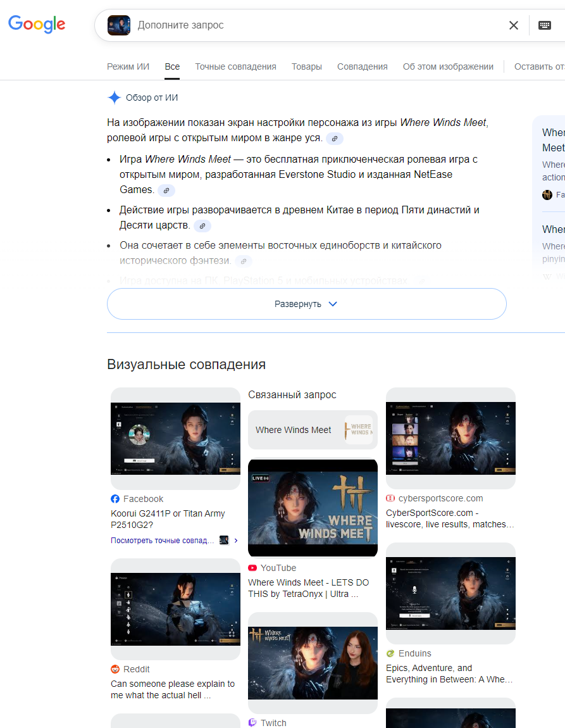Open the YouTube live video thumbnail
The height and width of the screenshot is (728, 565).
click(313, 508)
